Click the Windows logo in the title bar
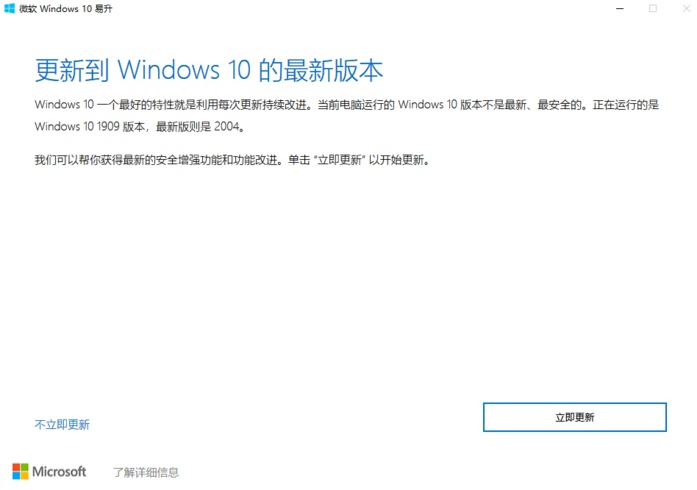Image resolution: width=697 pixels, height=490 pixels. (9, 8)
